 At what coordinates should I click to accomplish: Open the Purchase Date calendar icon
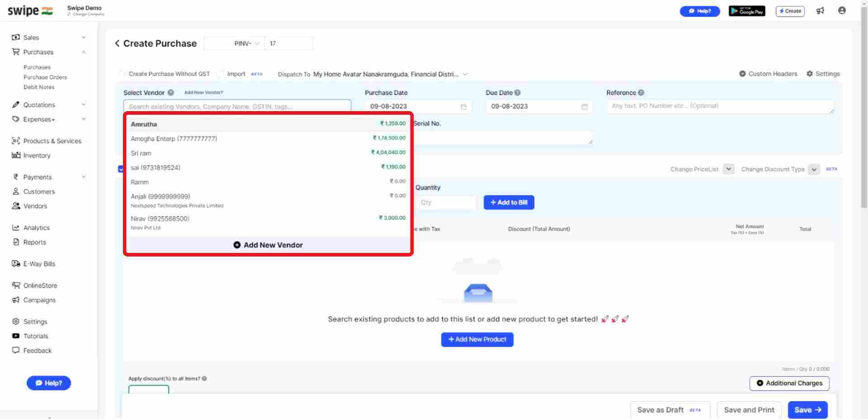tap(463, 107)
